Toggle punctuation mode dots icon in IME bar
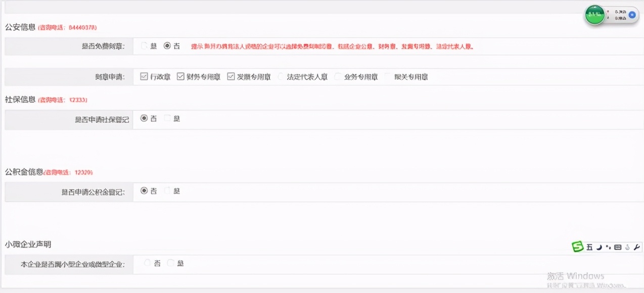 click(609, 248)
